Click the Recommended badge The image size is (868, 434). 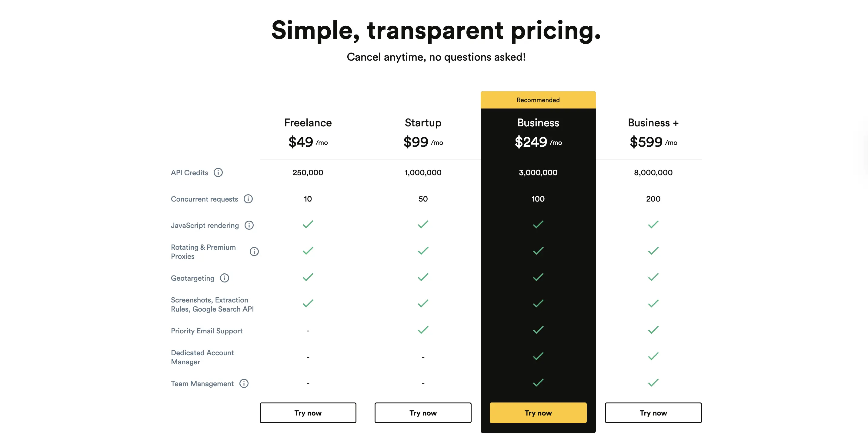[538, 100]
